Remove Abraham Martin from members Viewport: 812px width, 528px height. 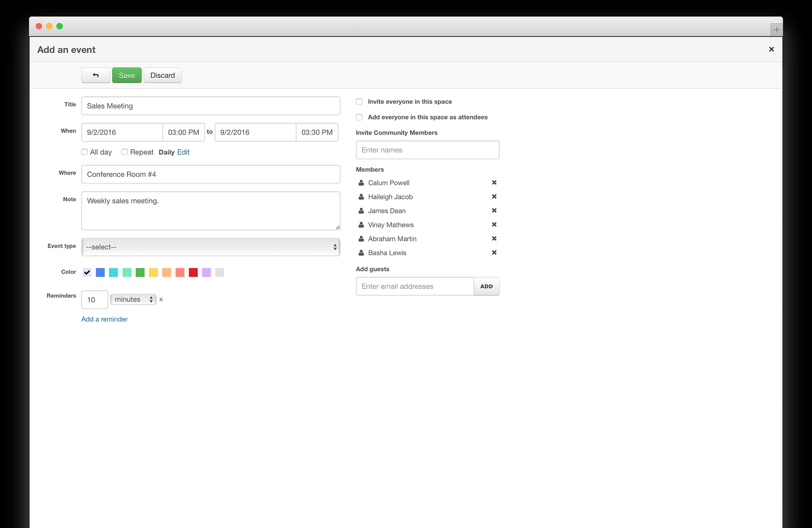coord(494,238)
